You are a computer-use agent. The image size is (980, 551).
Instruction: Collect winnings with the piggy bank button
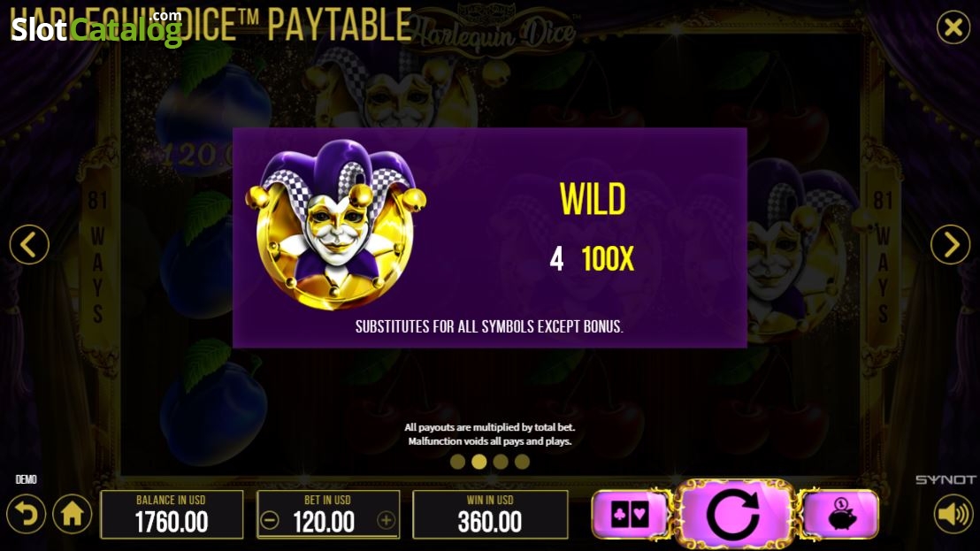841,514
